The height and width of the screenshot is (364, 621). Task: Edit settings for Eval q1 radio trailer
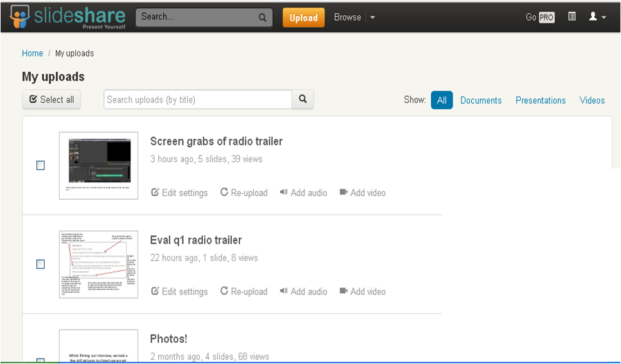pos(179,292)
